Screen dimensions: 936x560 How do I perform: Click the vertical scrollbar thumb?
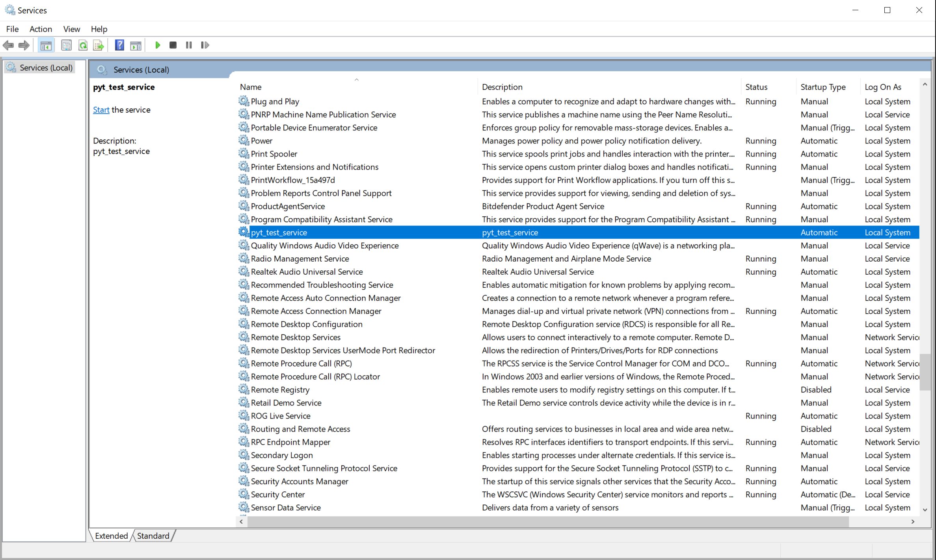coord(925,372)
